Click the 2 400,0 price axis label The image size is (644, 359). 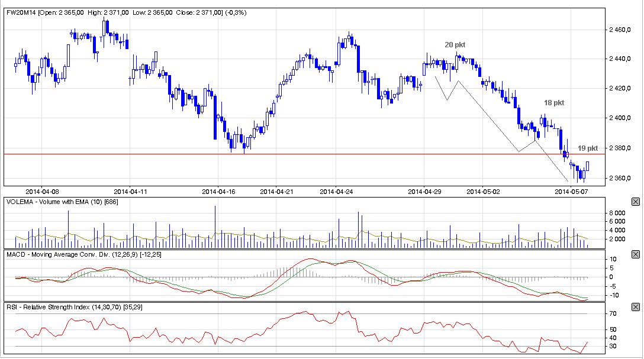[620, 118]
